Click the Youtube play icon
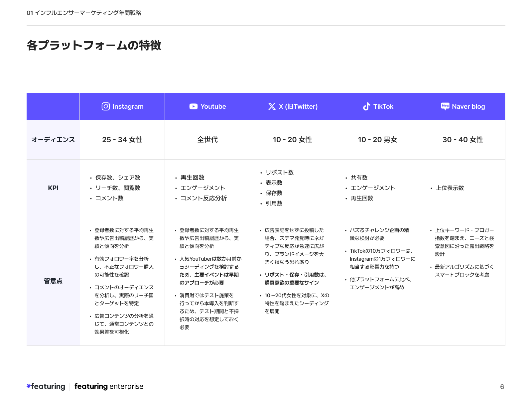The height and width of the screenshot is (399, 532). click(x=193, y=106)
